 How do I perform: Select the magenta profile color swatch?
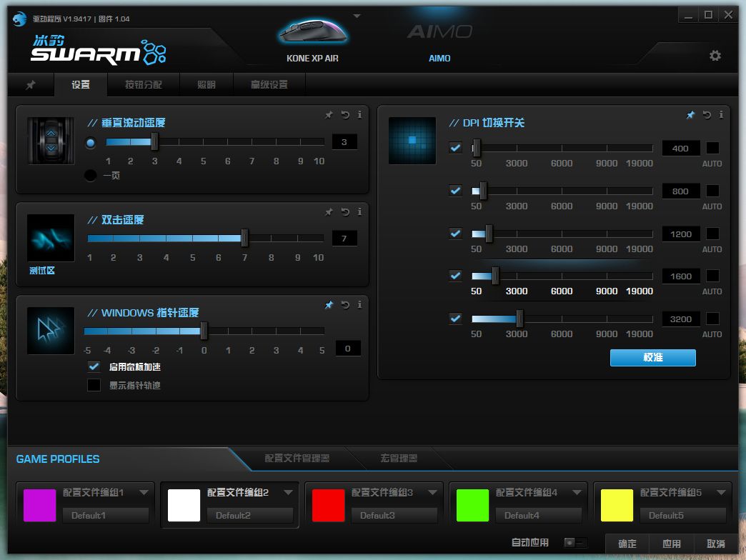[x=39, y=505]
